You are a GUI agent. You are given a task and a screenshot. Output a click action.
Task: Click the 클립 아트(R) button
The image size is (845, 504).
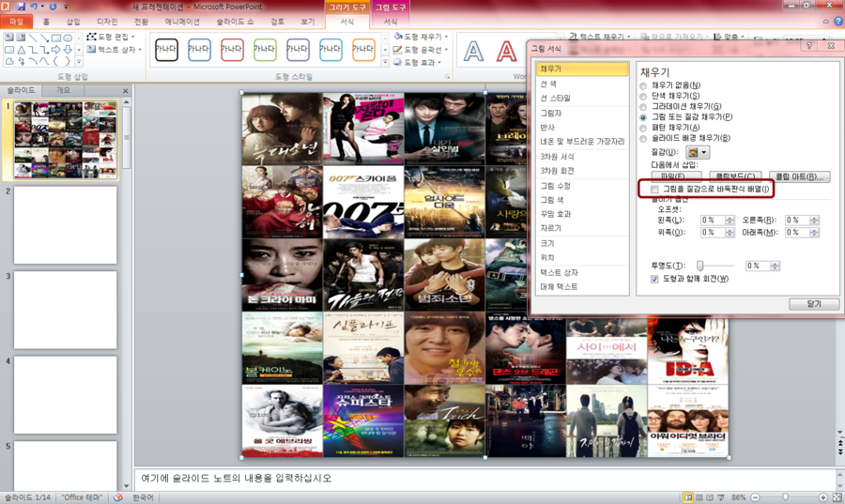tap(800, 176)
